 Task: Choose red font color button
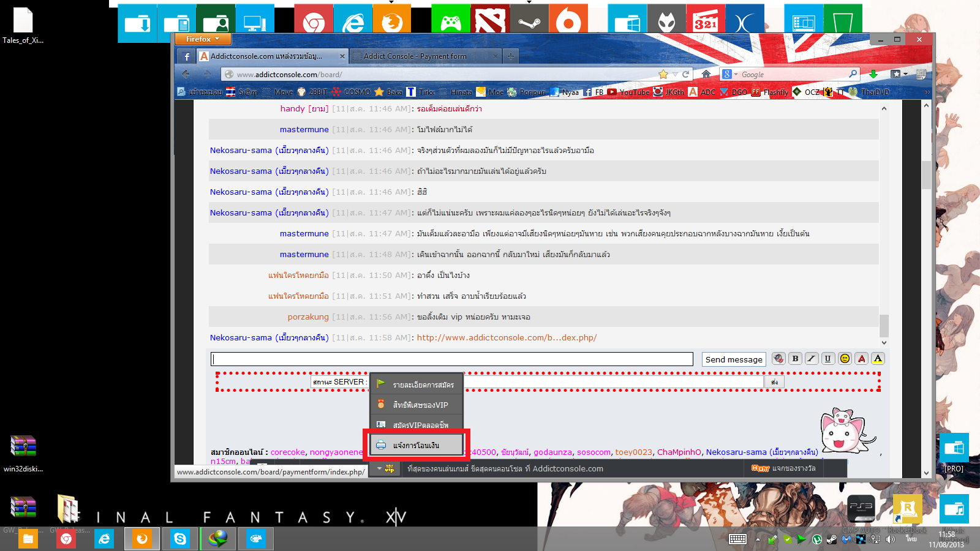(x=861, y=359)
